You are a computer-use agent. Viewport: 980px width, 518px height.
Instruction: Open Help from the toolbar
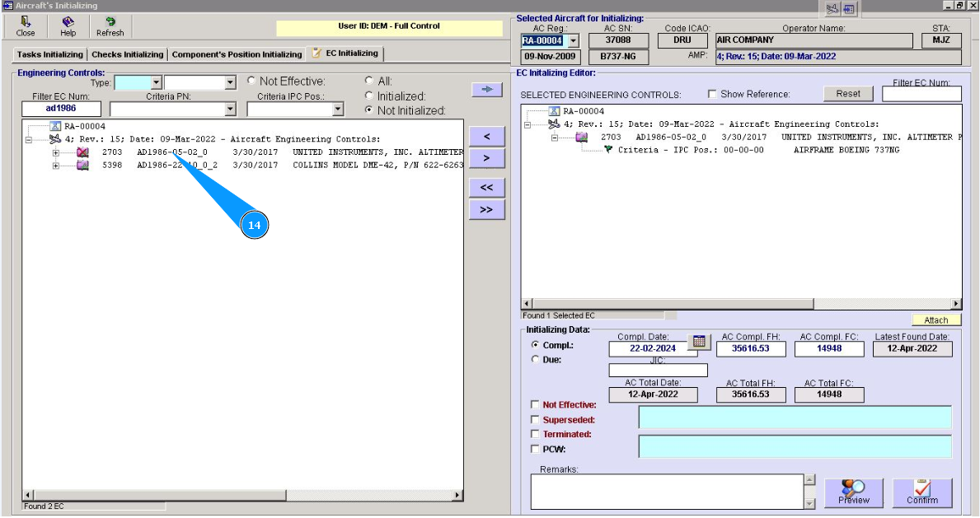(68, 22)
